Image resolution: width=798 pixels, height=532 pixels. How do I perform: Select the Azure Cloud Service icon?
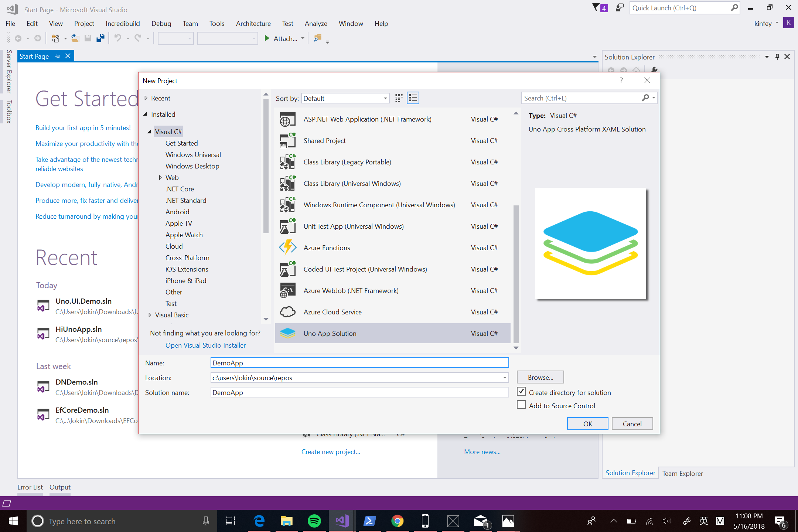(x=287, y=312)
